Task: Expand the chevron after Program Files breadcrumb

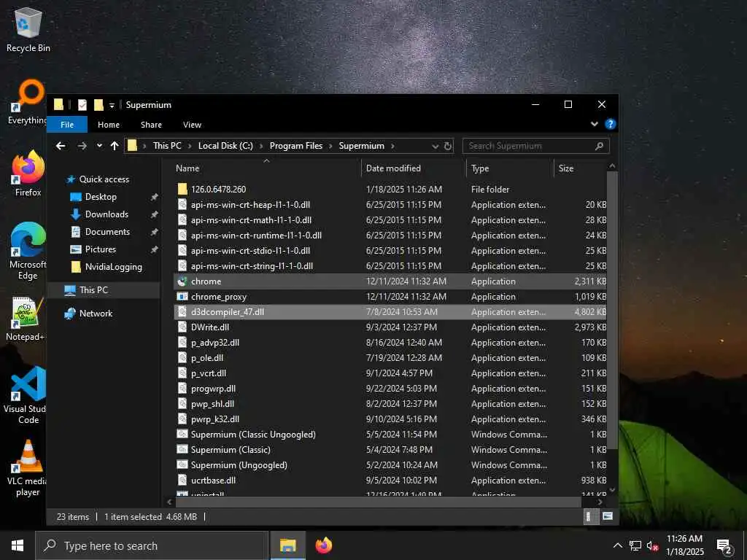Action: [x=330, y=146]
